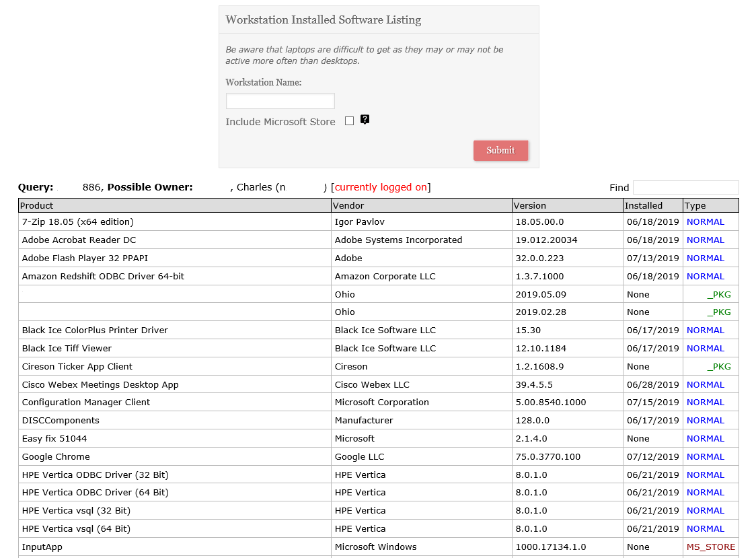756x558 pixels.
Task: Click _PKG link for Cireson Ticker App
Action: 718,367
